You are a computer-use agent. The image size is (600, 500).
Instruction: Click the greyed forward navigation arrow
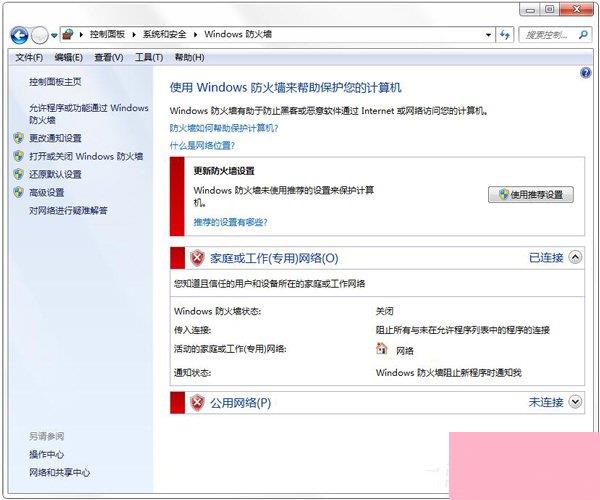pos(39,36)
